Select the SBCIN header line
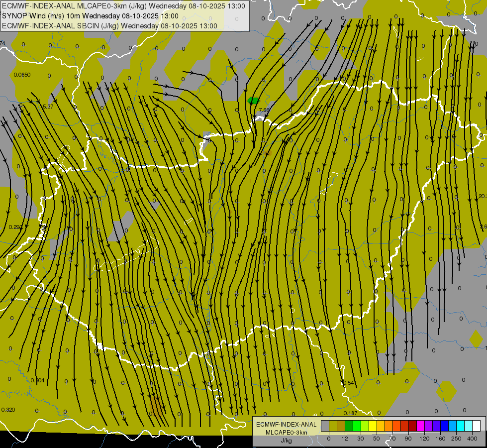 (x=109, y=26)
